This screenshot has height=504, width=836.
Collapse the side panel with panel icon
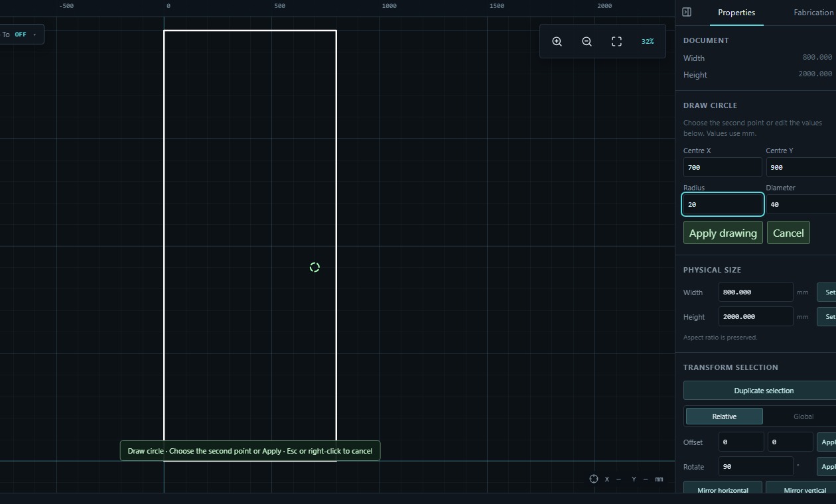(687, 12)
